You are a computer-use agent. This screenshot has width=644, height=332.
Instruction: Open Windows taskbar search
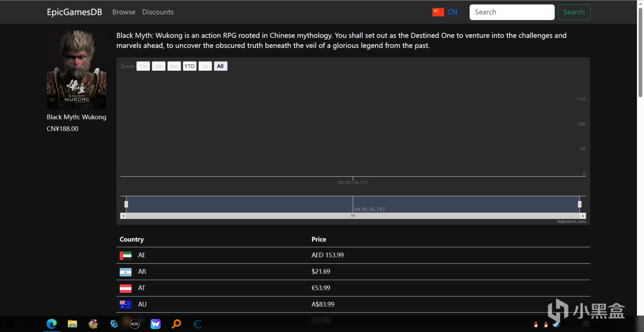(x=31, y=324)
